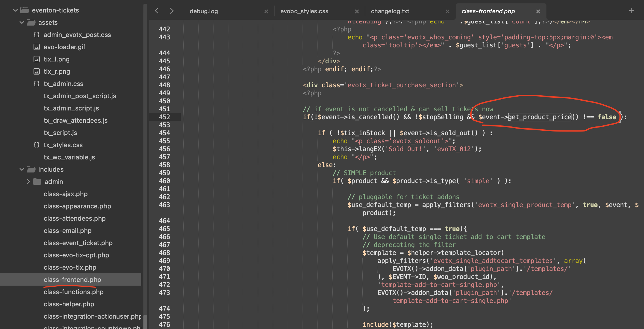Click the includes folder icon

pyautogui.click(x=31, y=170)
